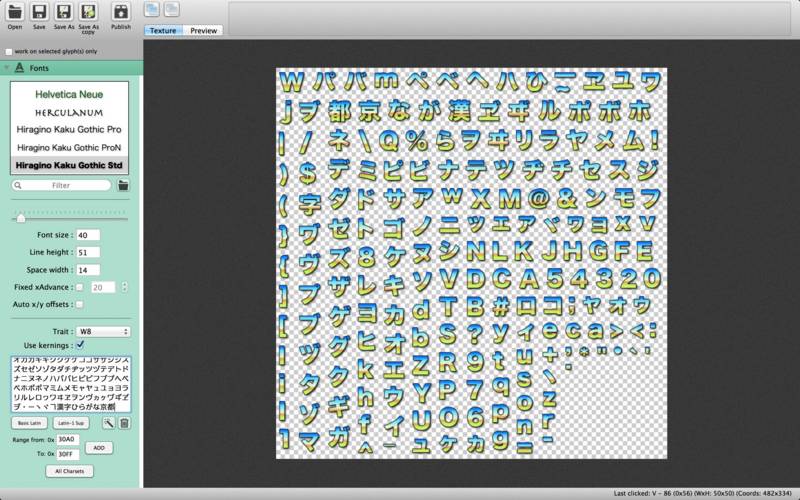Image resolution: width=800 pixels, height=500 pixels.
Task: Enable work on selected glyph(s) only
Action: [x=9, y=52]
